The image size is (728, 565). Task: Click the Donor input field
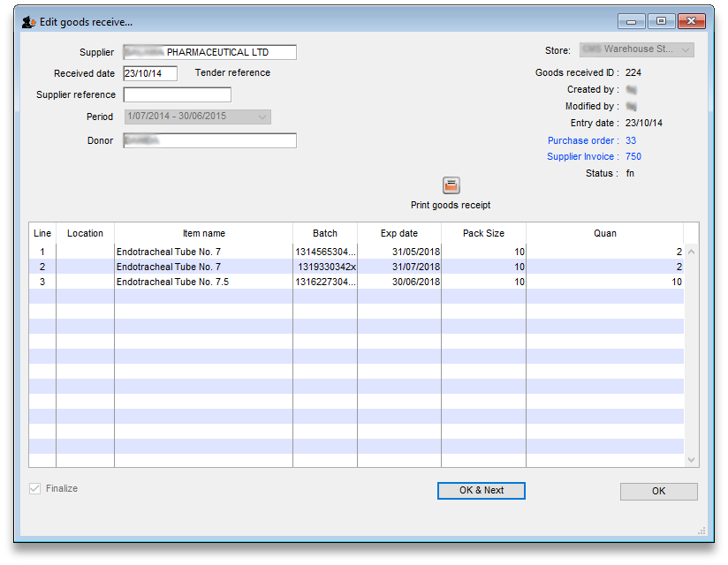209,140
